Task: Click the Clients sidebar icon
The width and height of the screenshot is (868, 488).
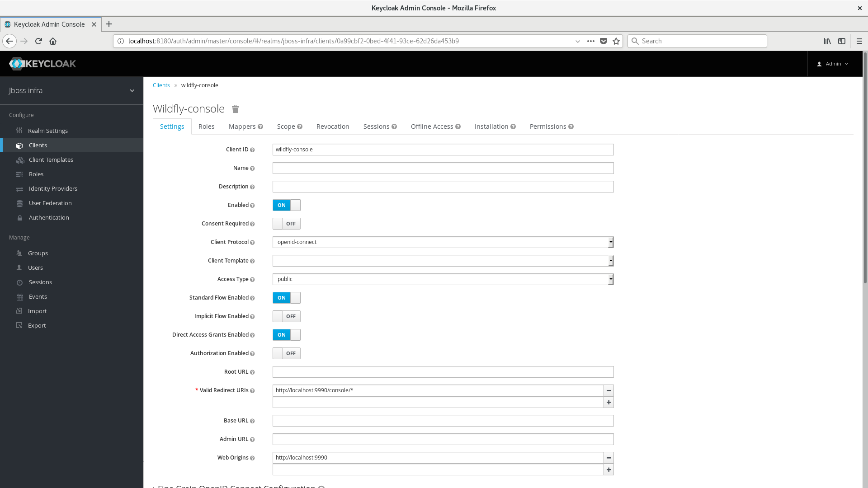Action: click(20, 145)
